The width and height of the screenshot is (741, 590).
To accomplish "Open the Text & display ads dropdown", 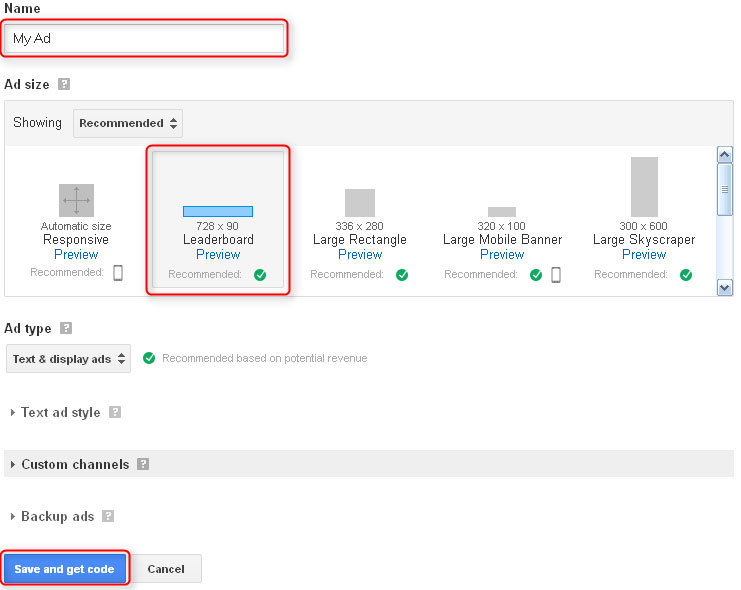I will [69, 359].
